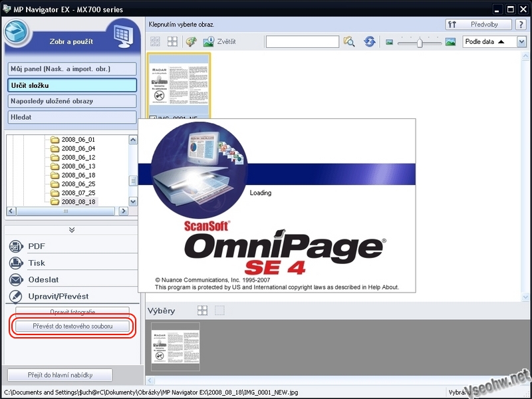Image resolution: width=532 pixels, height=399 pixels.
Task: Click Opravit fotografie button
Action: pyautogui.click(x=72, y=311)
